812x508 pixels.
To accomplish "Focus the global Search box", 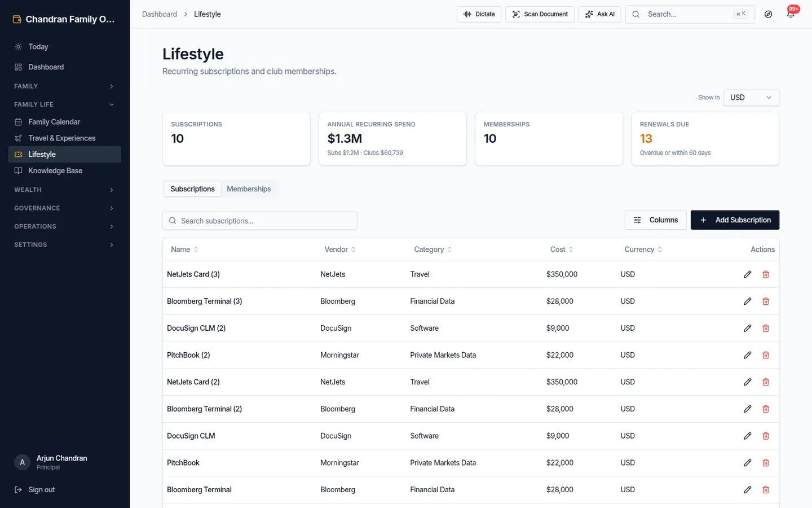I will 690,14.
